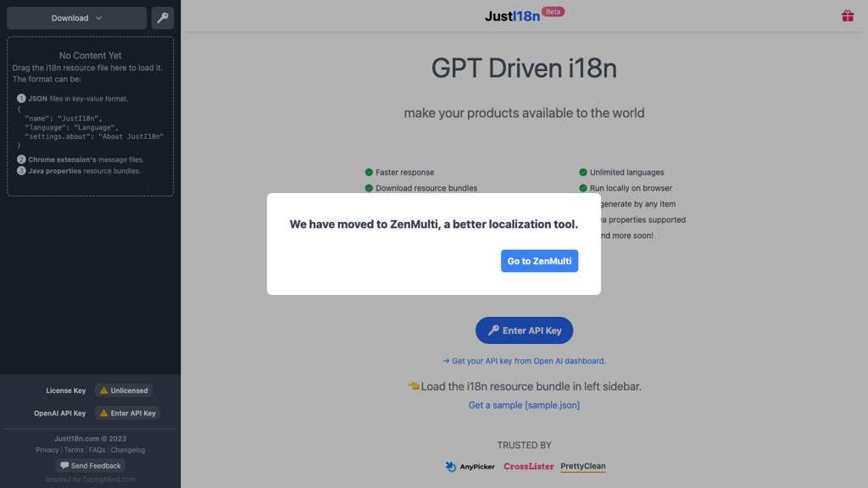Click sidebar Enter API Key warning badge
Image resolution: width=868 pixels, height=488 pixels.
[x=127, y=413]
